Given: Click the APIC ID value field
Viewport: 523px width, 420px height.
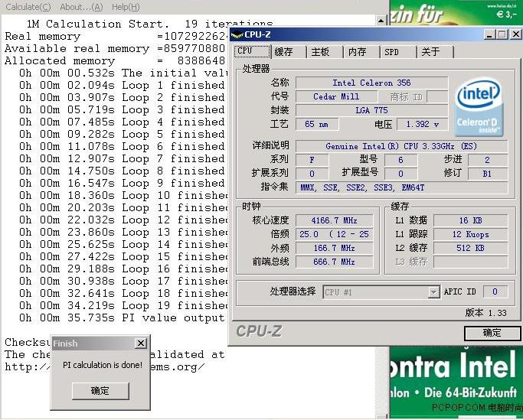Looking at the screenshot, I should coord(495,291).
